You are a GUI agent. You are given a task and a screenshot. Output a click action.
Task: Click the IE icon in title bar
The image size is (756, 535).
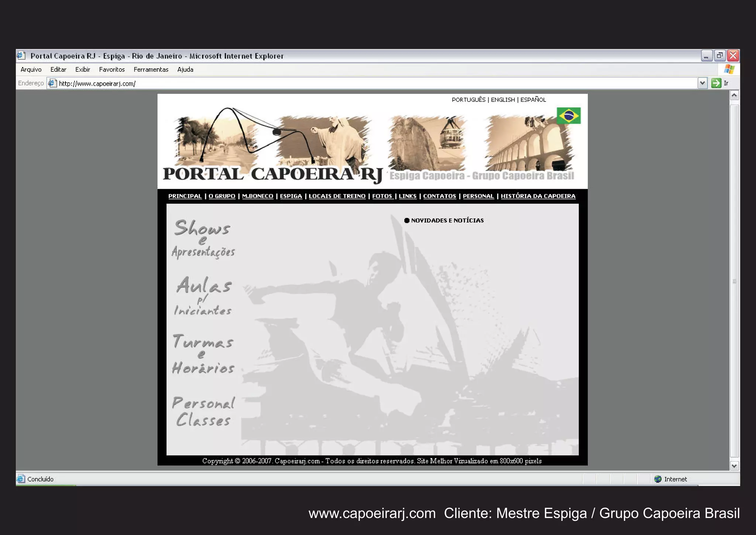[21, 56]
